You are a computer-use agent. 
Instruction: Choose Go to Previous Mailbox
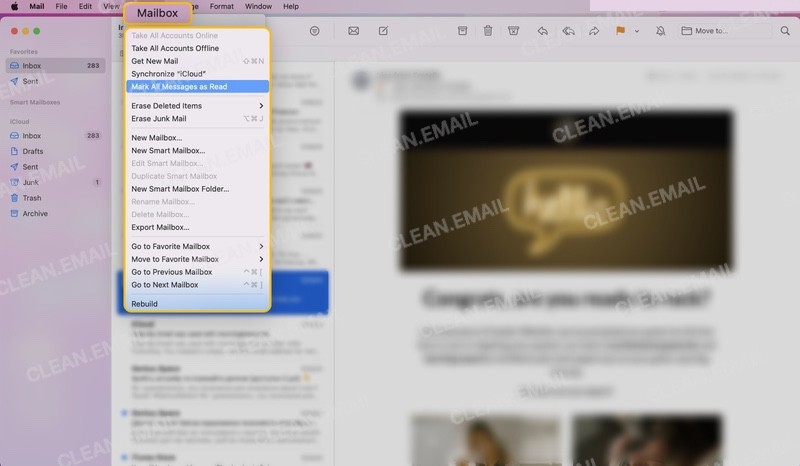tap(197, 272)
